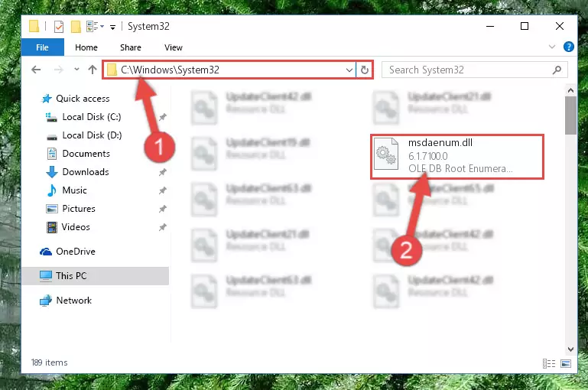This screenshot has height=390, width=588.
Task: Click the Music note icon
Action: [x=52, y=190]
